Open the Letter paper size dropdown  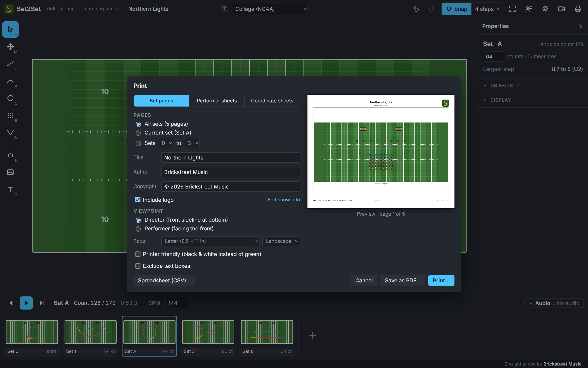(210, 241)
